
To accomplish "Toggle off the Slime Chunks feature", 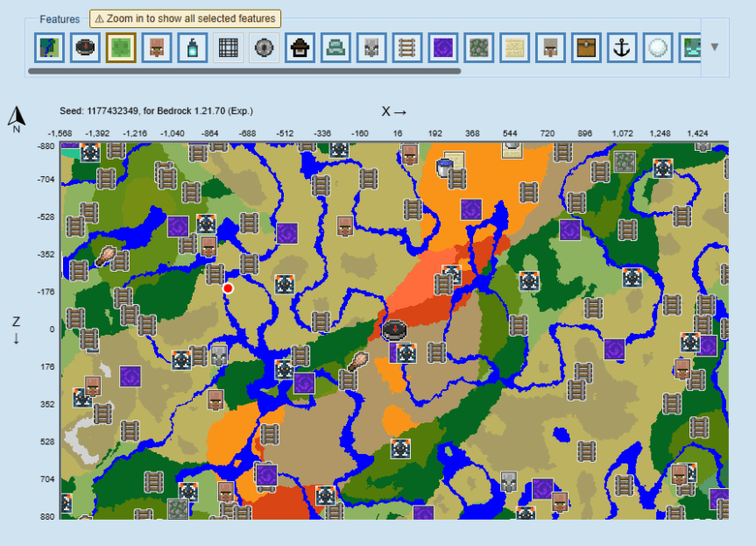I will pyautogui.click(x=120, y=47).
